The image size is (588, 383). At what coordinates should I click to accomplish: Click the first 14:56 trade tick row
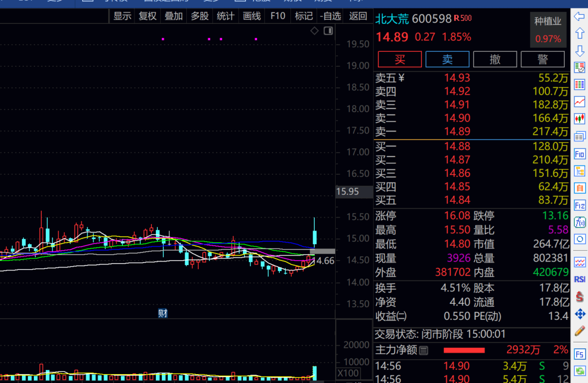coord(472,366)
